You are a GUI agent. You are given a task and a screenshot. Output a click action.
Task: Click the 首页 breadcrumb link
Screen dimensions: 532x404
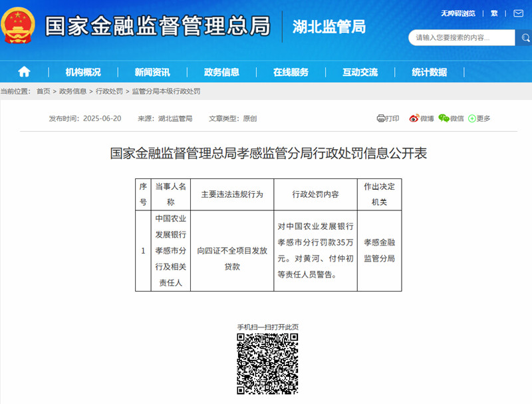(x=43, y=91)
